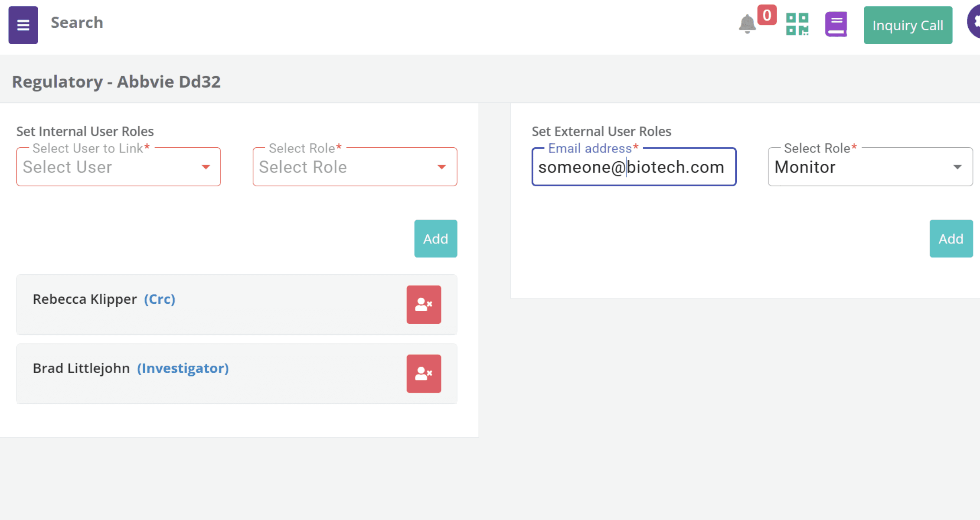
Task: Expand the Select User dropdown
Action: [x=118, y=167]
